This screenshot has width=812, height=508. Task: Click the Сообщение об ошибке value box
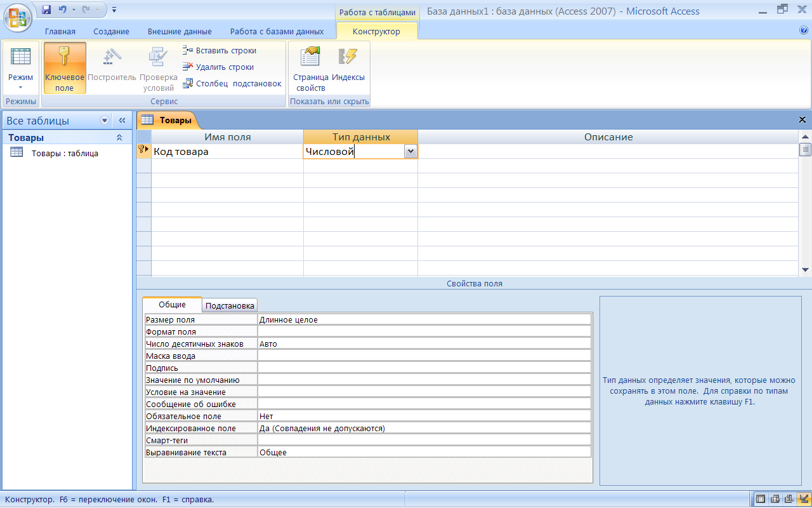coord(424,404)
